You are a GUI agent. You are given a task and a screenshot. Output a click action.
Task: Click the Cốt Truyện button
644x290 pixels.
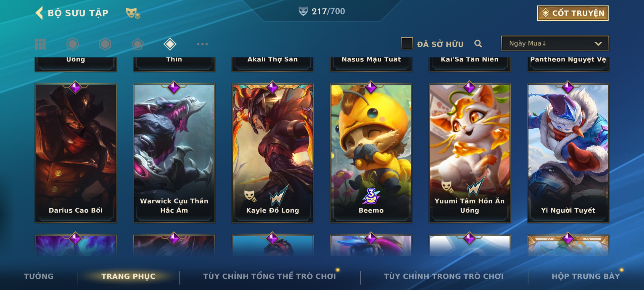(573, 13)
